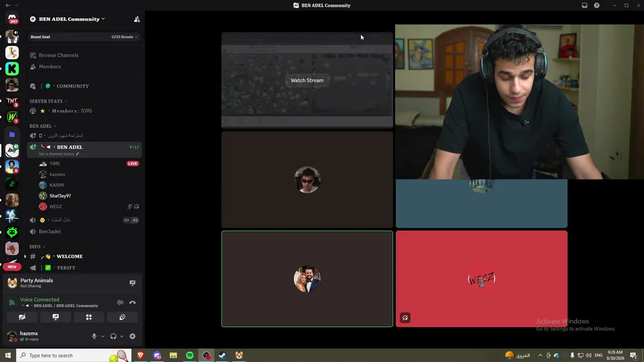The image size is (644, 362).
Task: Open the Boost Goal progress bar
Action: coord(84,37)
